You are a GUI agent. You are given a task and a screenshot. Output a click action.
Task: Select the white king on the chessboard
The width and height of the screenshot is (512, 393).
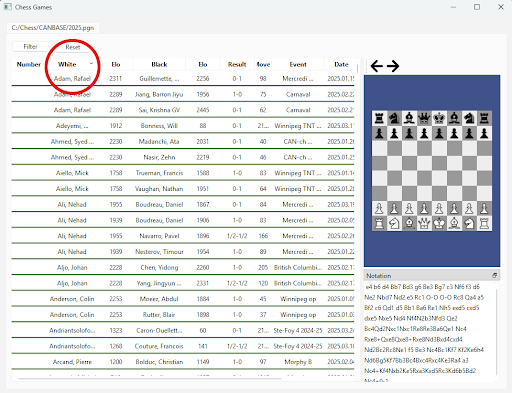pyautogui.click(x=439, y=223)
